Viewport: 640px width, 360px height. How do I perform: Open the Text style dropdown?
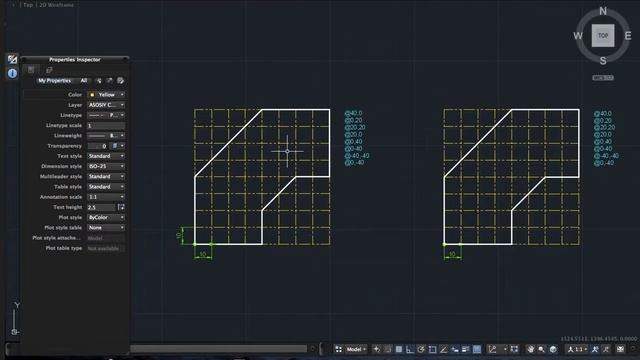[106, 156]
